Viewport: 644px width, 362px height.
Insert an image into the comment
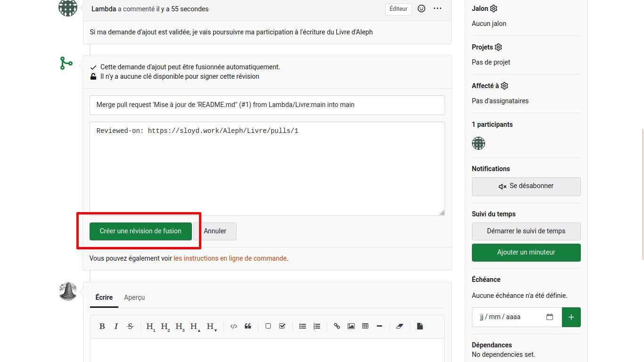coord(351,326)
